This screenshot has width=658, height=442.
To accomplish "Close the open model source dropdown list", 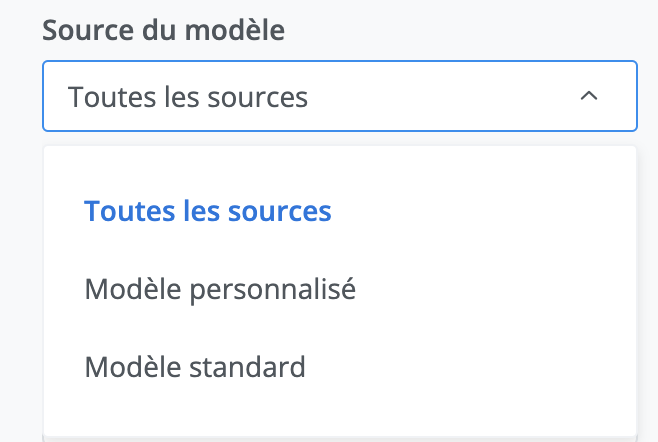I will click(x=589, y=96).
